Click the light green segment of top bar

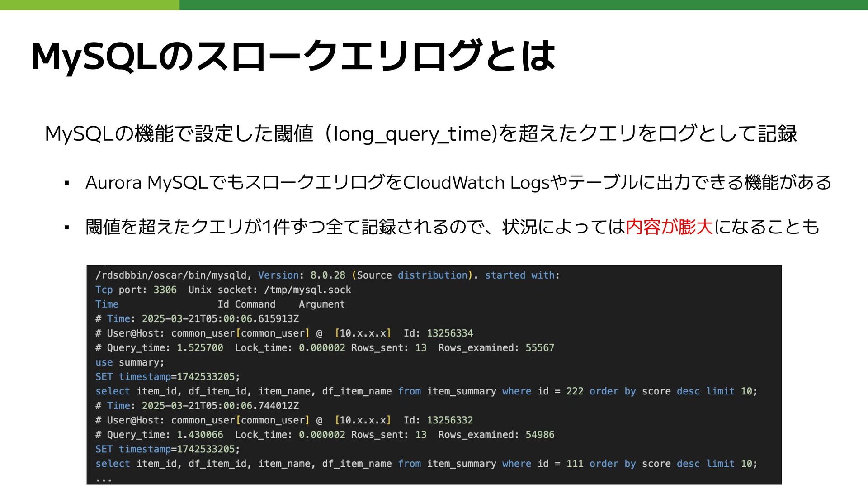(x=90, y=5)
